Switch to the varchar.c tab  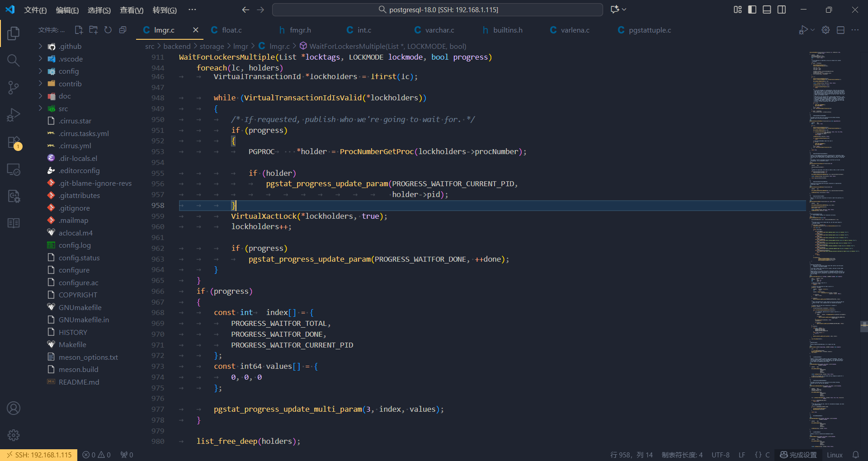click(439, 30)
